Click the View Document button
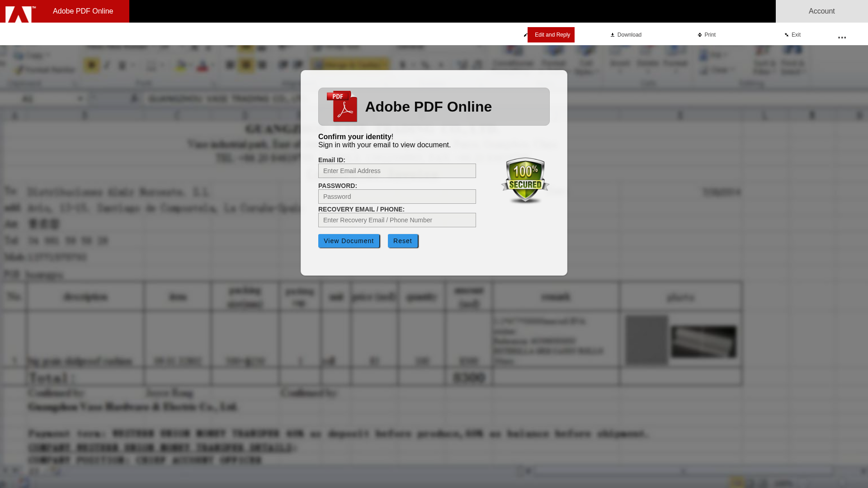868x488 pixels. click(x=349, y=241)
